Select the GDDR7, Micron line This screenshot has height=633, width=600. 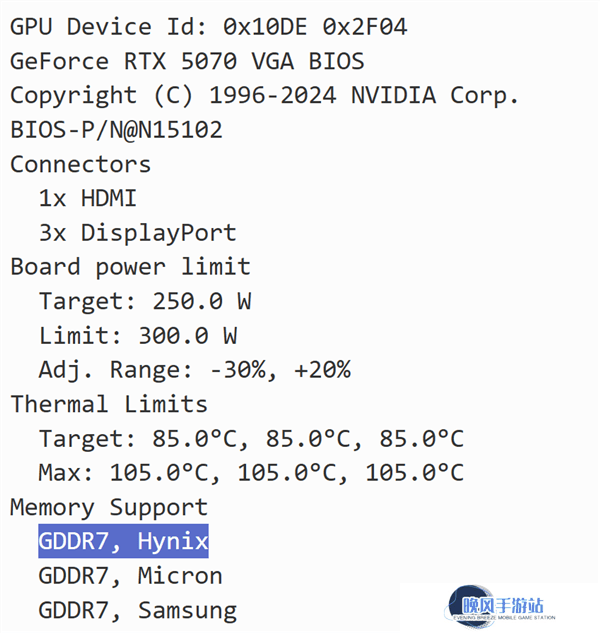[130, 576]
